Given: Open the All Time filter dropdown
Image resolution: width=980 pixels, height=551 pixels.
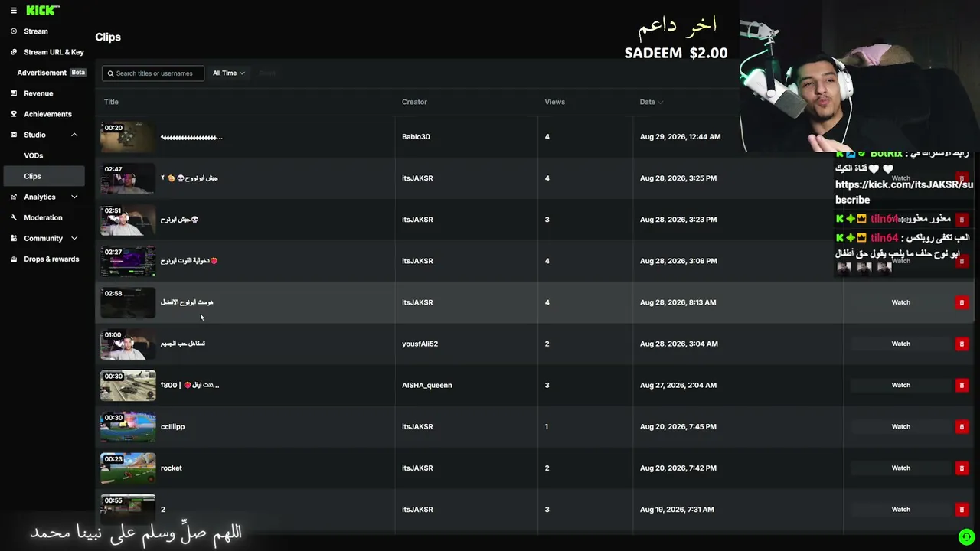Looking at the screenshot, I should click(x=228, y=73).
